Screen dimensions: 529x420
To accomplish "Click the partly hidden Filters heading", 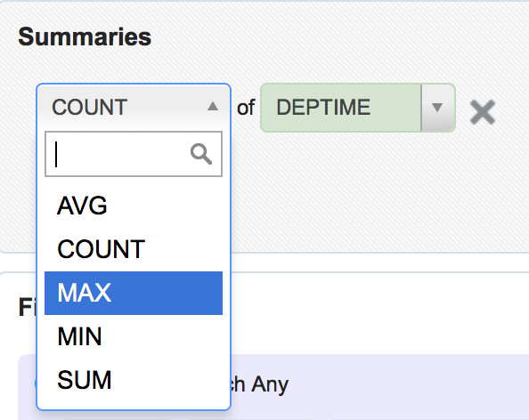I will [28, 307].
